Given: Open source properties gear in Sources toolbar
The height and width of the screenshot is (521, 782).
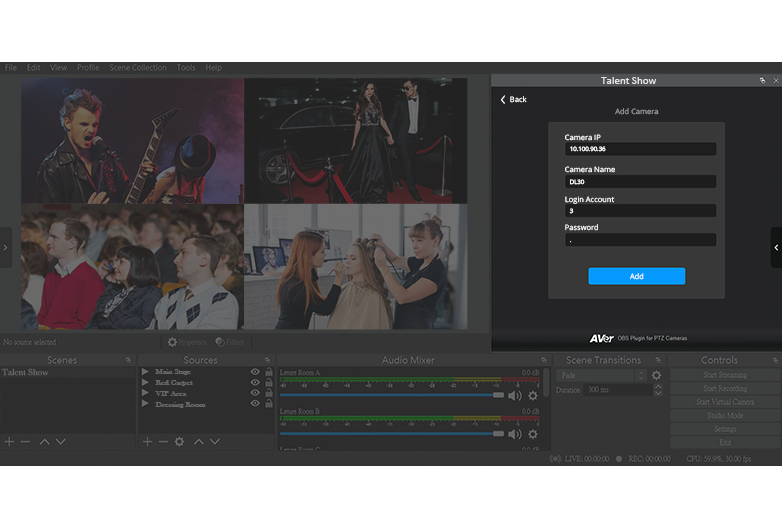Looking at the screenshot, I should point(179,441).
